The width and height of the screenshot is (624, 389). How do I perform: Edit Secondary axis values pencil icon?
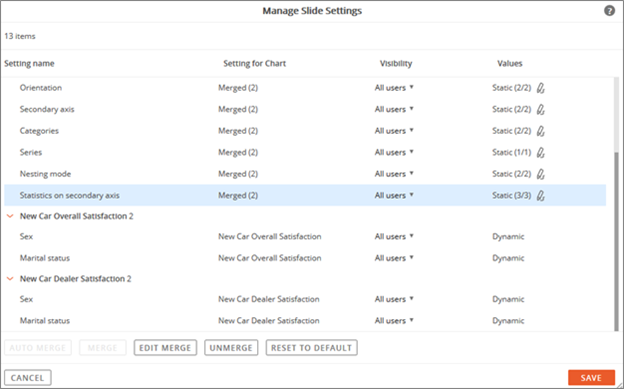[540, 109]
